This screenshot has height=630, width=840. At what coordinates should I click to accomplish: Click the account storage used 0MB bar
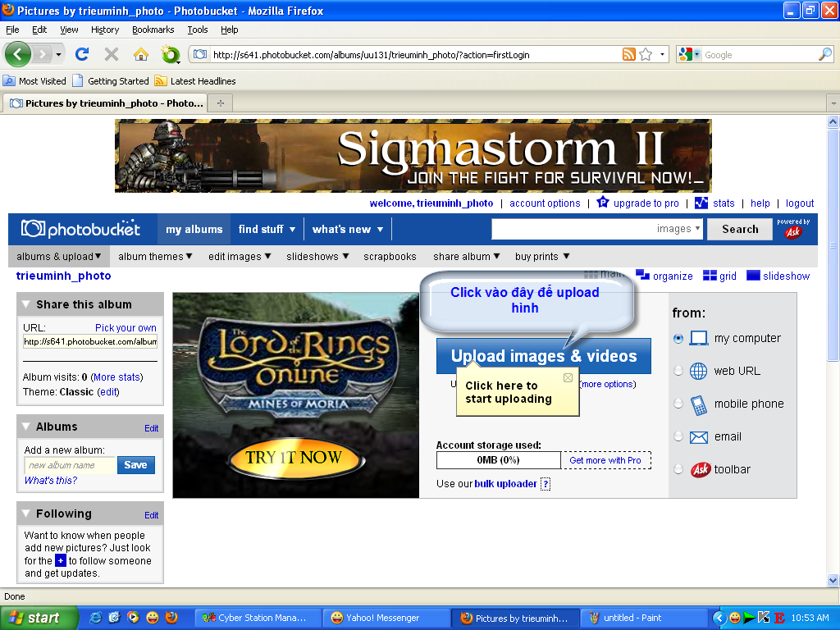coord(499,460)
